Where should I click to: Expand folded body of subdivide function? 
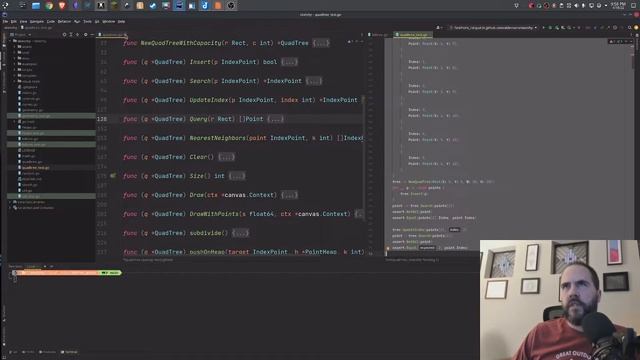click(x=240, y=233)
